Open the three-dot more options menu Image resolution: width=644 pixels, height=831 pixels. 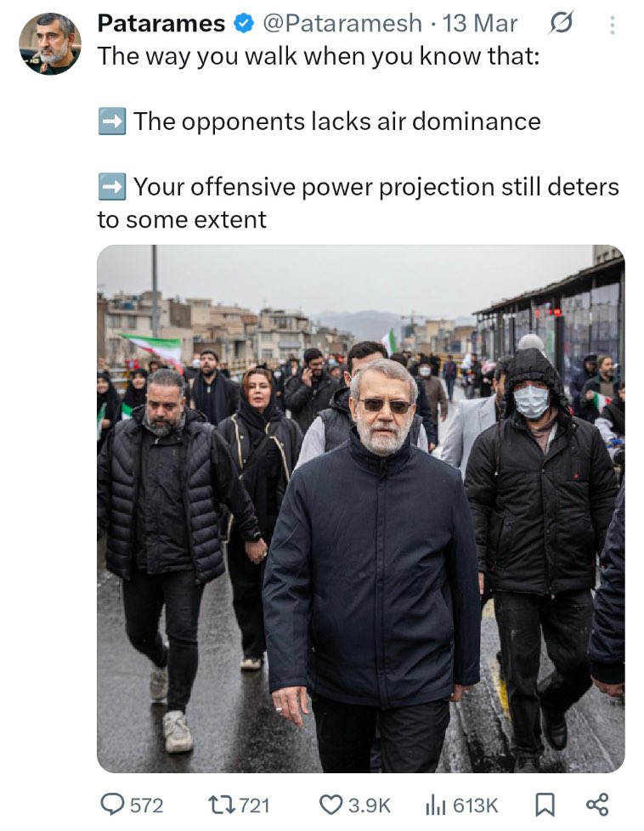613,25
